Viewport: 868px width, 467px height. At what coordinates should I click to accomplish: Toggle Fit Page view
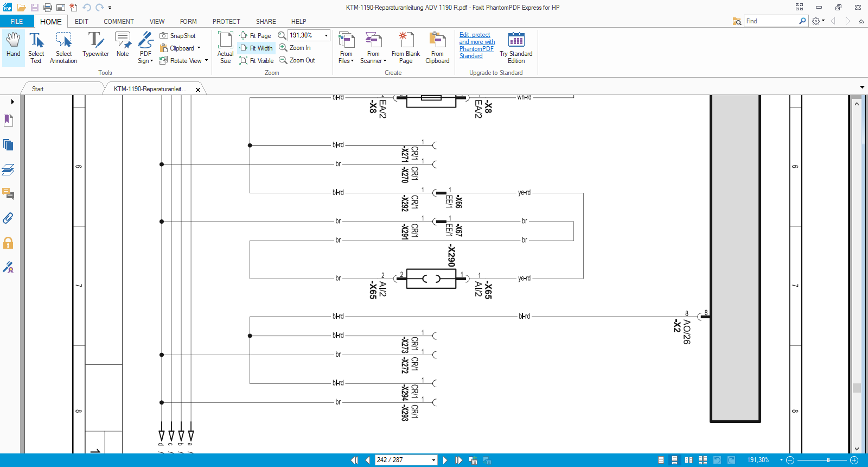256,36
